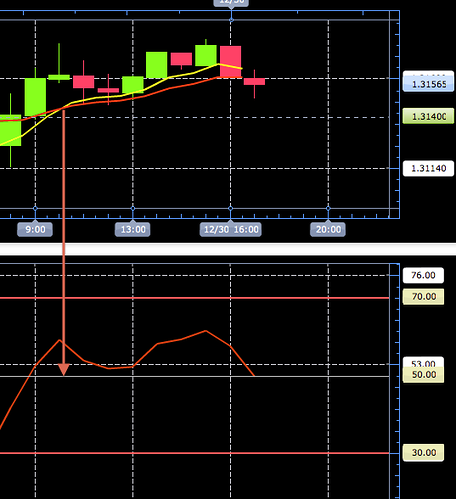Screen dimensions: 456x499
Task: Click the 50.00 RSI midline label
Action: point(423,375)
